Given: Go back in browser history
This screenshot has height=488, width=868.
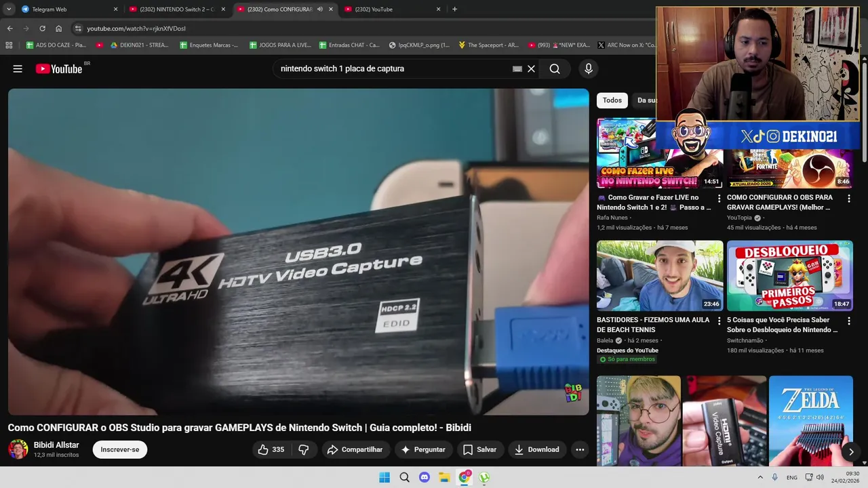Looking at the screenshot, I should (x=9, y=28).
